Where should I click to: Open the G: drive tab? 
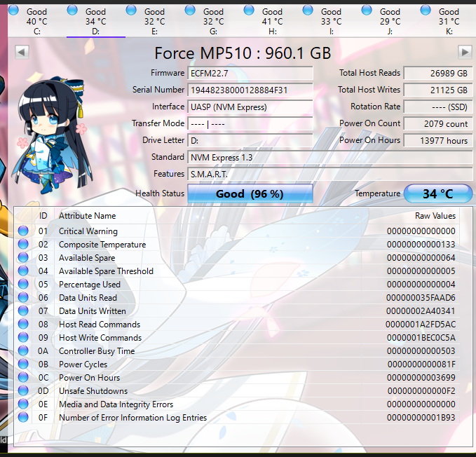point(214,20)
